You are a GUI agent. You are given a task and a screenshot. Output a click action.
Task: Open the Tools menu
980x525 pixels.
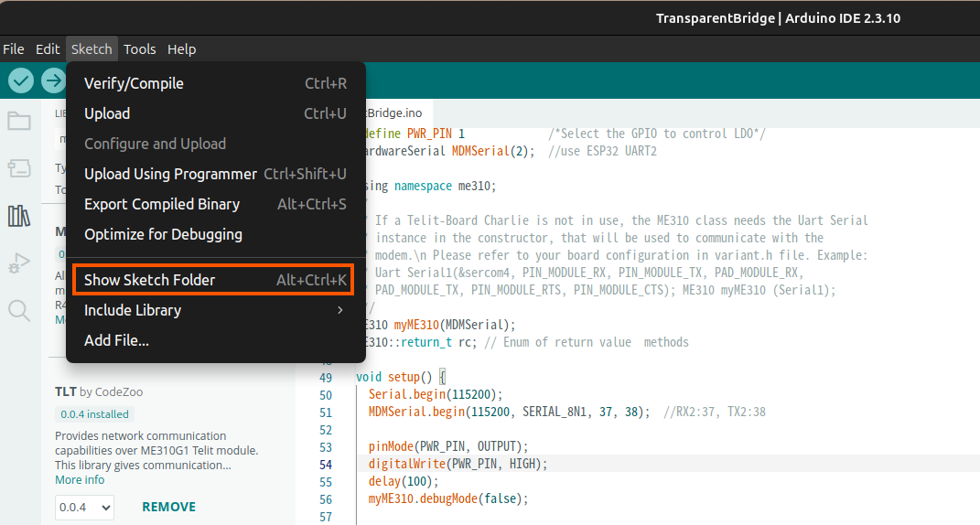click(x=139, y=49)
